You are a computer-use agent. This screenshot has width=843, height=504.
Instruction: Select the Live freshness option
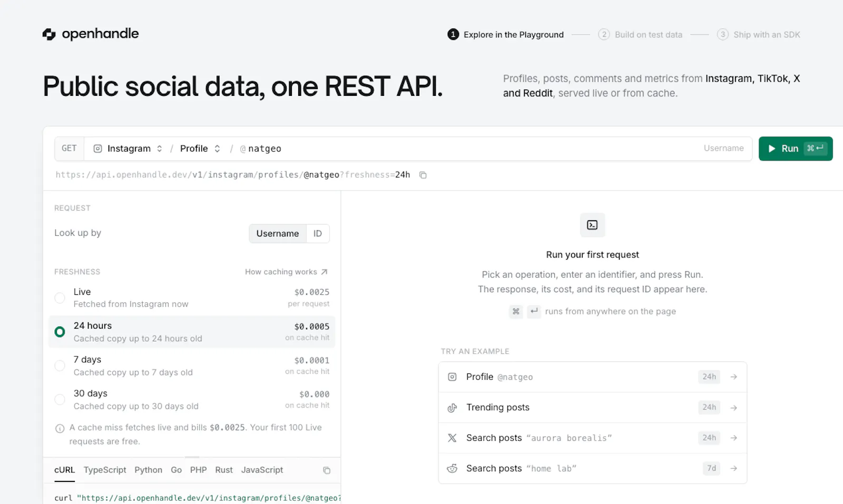(192, 298)
